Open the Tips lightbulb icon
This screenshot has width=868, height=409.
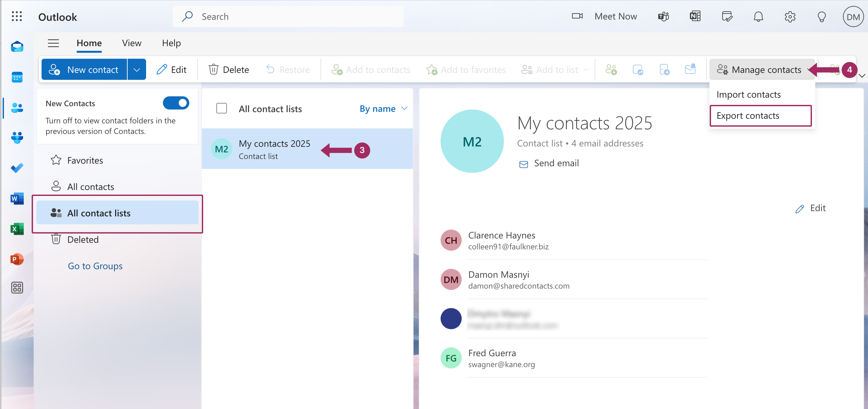(x=821, y=16)
